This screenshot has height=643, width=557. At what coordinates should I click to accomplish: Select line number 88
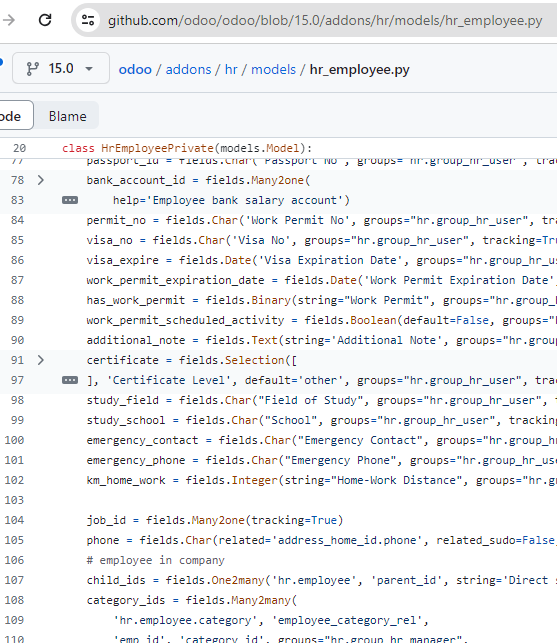(x=18, y=300)
